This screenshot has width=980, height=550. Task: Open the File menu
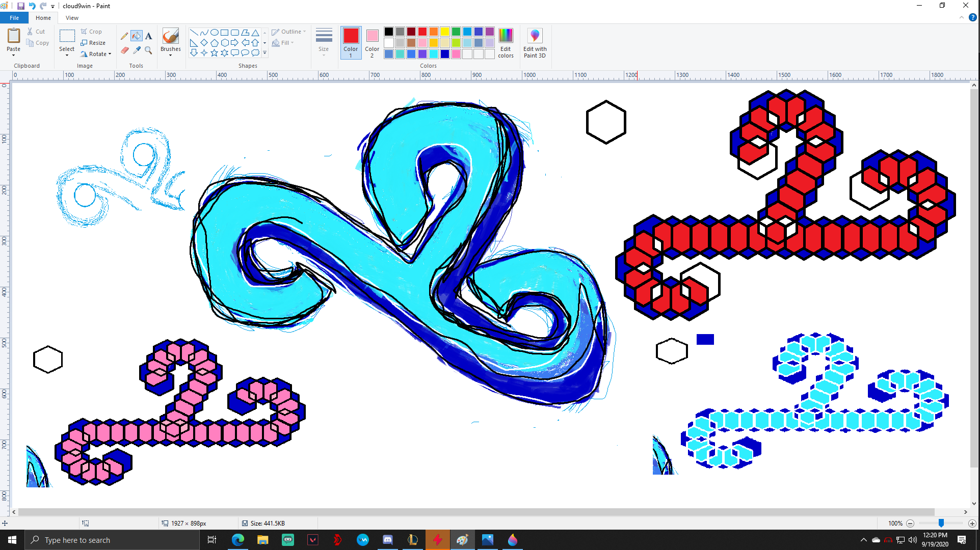point(14,18)
